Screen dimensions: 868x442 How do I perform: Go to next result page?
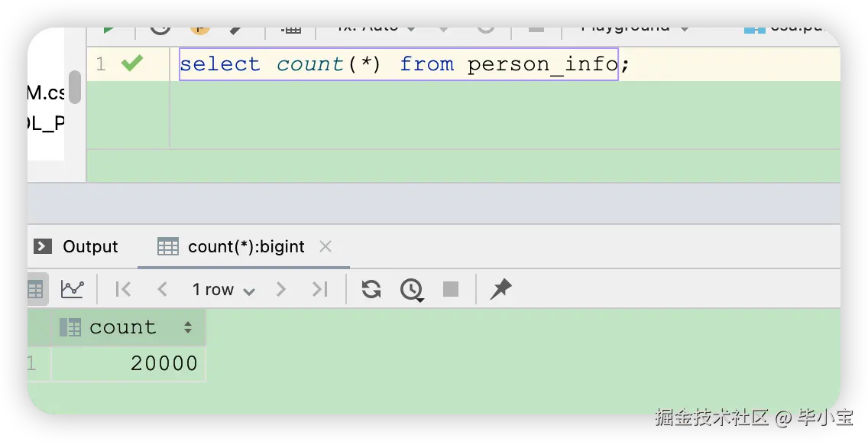pyautogui.click(x=280, y=289)
